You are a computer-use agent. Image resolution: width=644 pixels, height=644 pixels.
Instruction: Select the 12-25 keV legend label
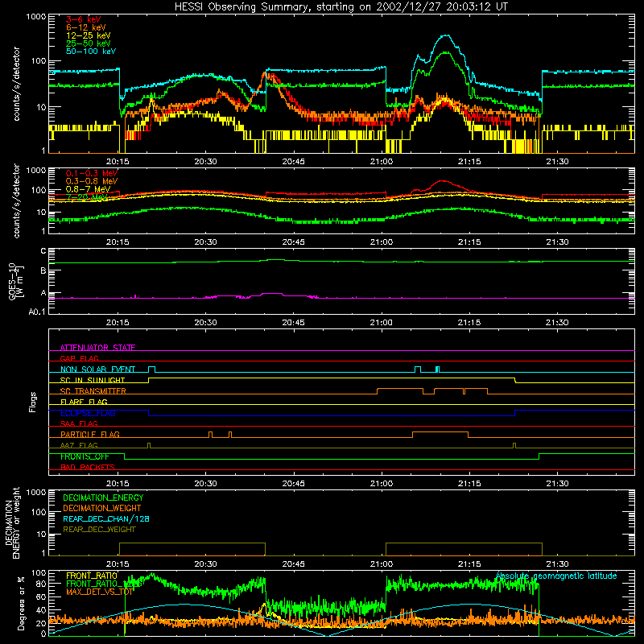pyautogui.click(x=89, y=35)
